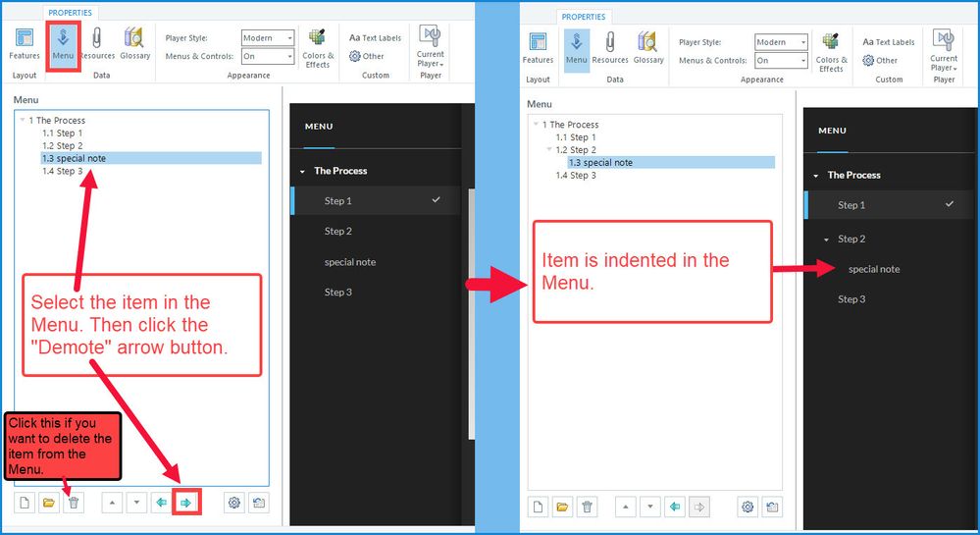980x535 pixels.
Task: Click reset-from-story icon in right screenshot
Action: click(772, 507)
